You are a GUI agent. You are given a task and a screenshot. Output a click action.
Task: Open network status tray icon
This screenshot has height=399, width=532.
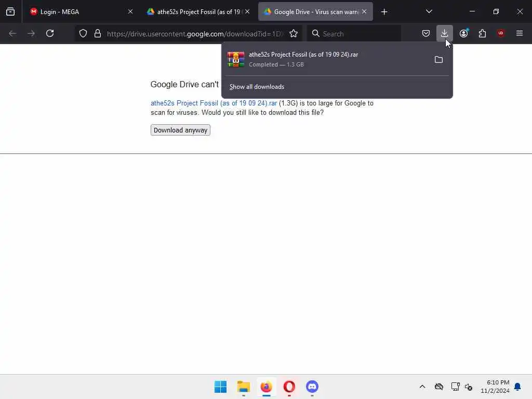point(455,387)
